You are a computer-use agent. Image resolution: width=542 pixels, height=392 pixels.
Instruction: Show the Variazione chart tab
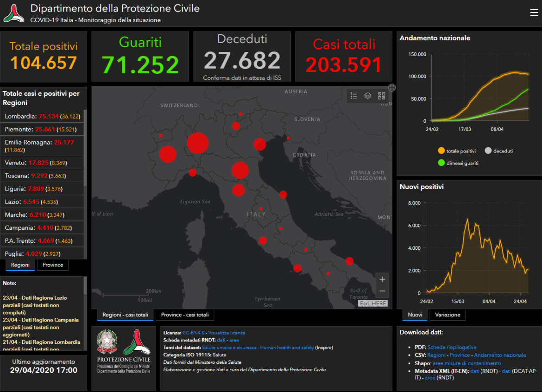(x=447, y=315)
